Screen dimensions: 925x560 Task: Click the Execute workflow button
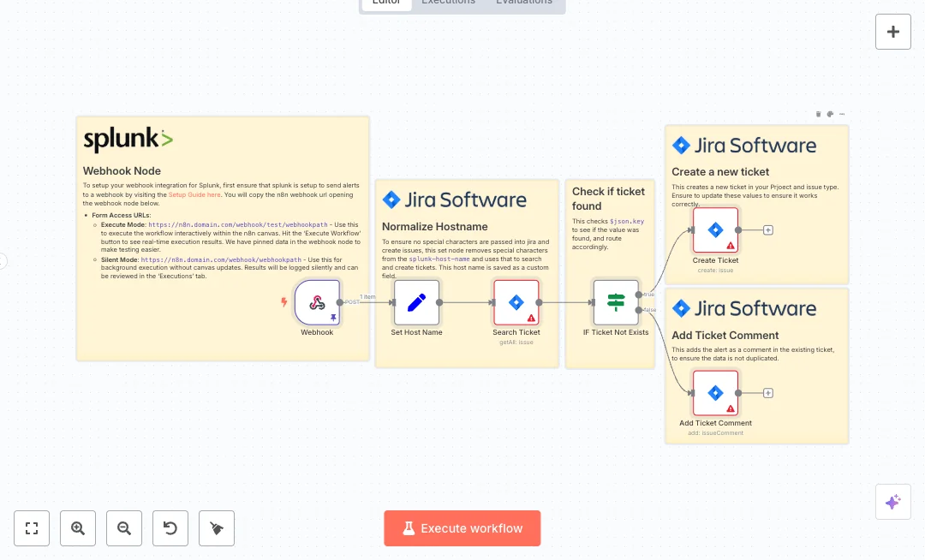pos(462,528)
